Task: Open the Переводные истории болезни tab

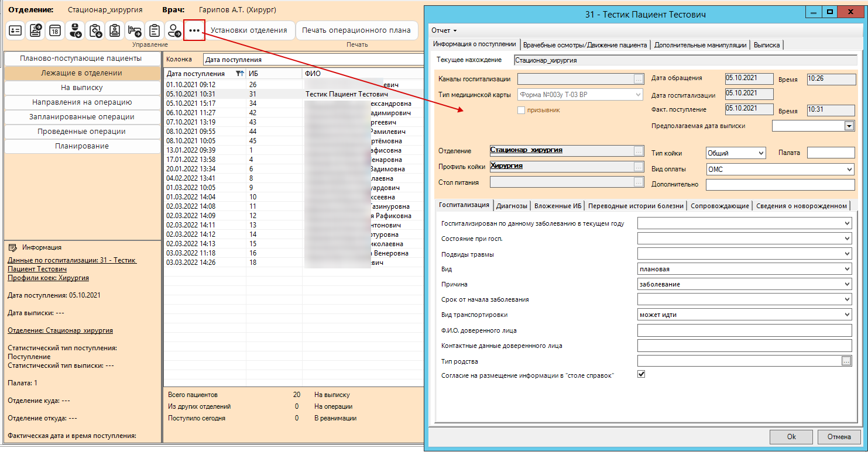Action: [636, 206]
